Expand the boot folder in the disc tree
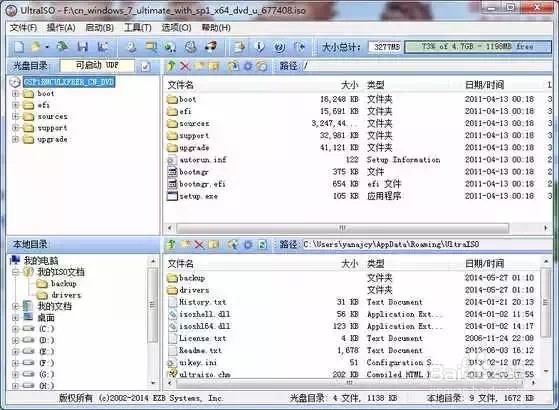 pyautogui.click(x=15, y=94)
